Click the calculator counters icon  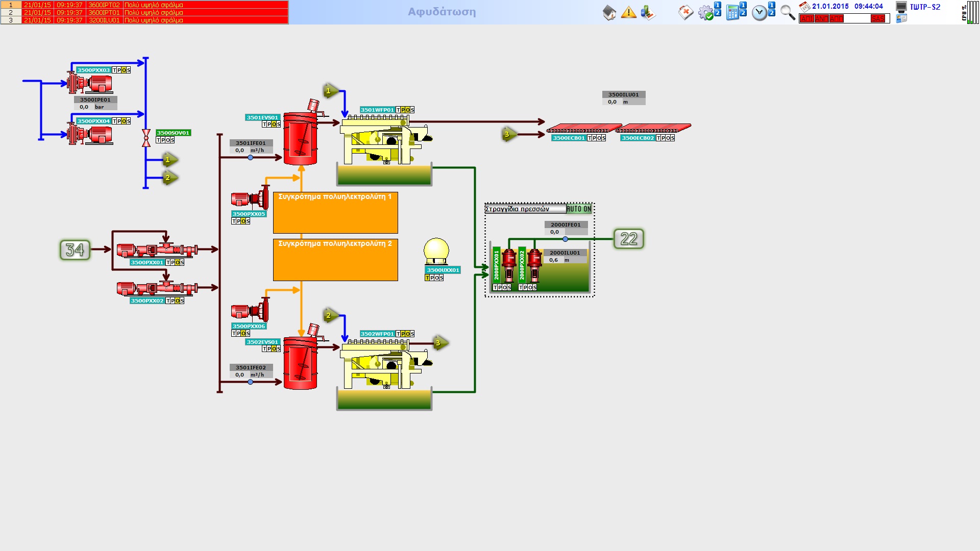733,13
